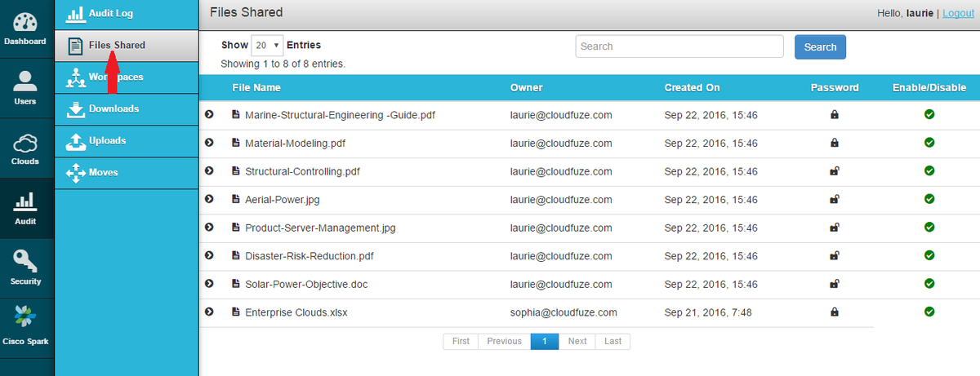Viewport: 980px width, 376px height.
Task: Go to the Next pagination page
Action: pos(577,342)
